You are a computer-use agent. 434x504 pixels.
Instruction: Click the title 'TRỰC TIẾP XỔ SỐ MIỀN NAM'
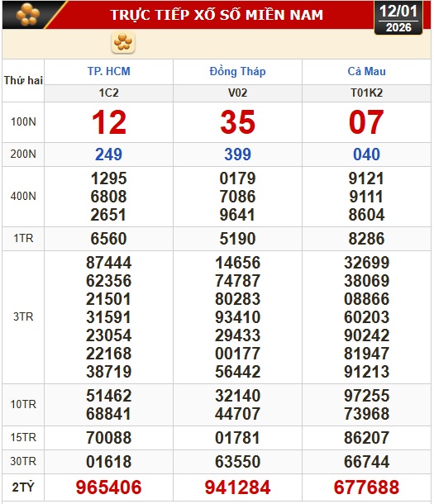click(217, 15)
